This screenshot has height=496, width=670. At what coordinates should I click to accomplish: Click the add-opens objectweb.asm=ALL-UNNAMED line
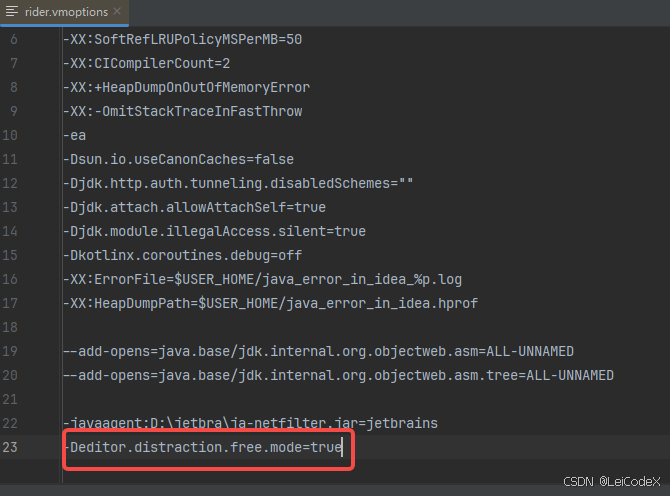318,351
